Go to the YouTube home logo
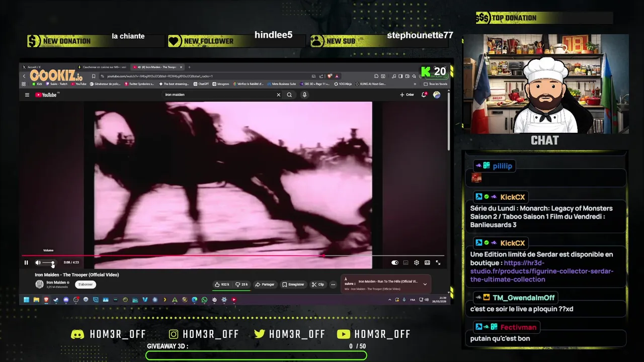Screen dimensions: 644x362 46,95
